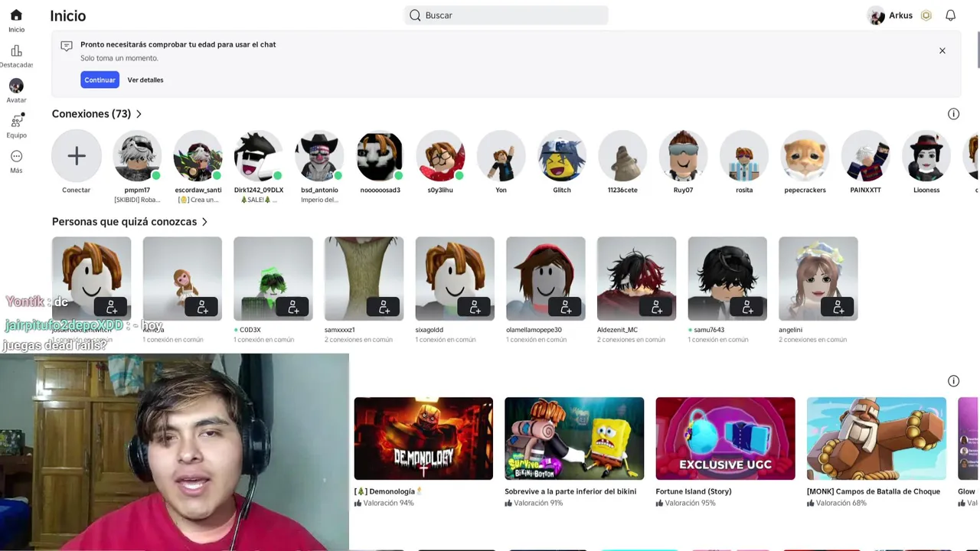Click the [MONK] Campos de Batalla de Choque title
980x551 pixels.
coord(874,491)
